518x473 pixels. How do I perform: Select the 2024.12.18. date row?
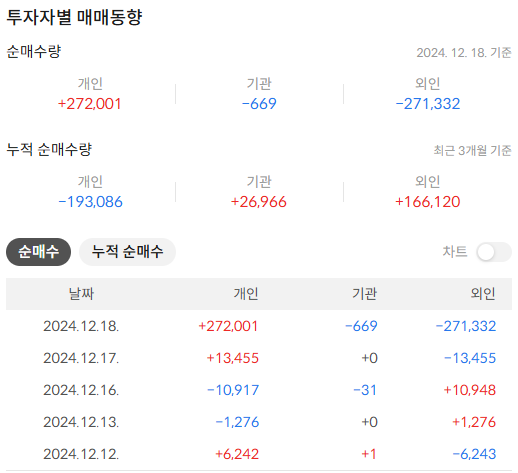[259, 326]
